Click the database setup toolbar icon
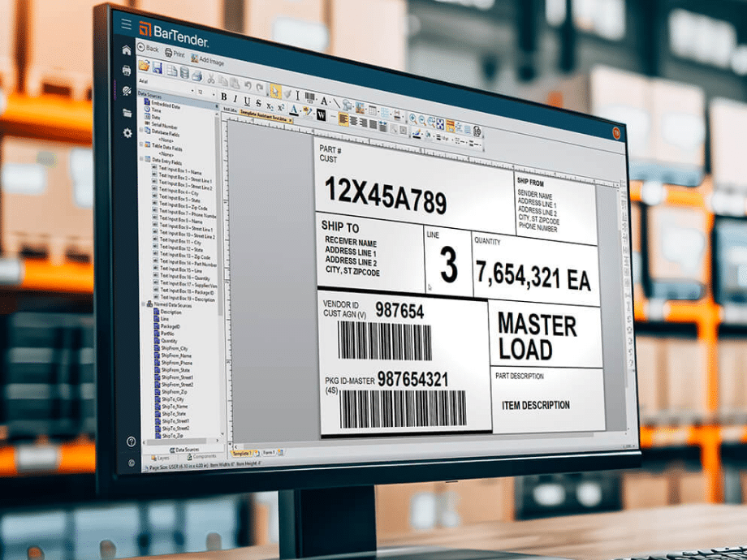This screenshot has width=747, height=560. [184, 72]
